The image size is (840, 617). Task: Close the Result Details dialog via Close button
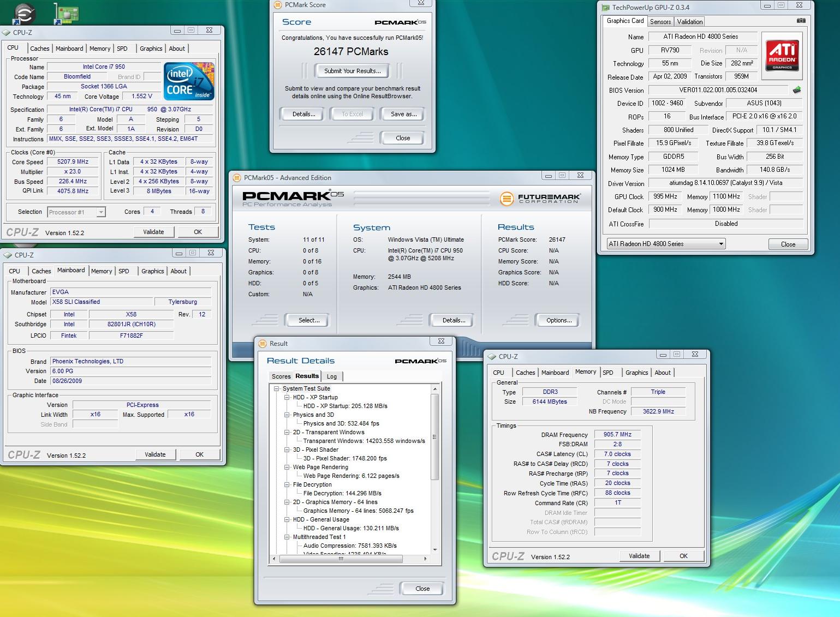[422, 589]
